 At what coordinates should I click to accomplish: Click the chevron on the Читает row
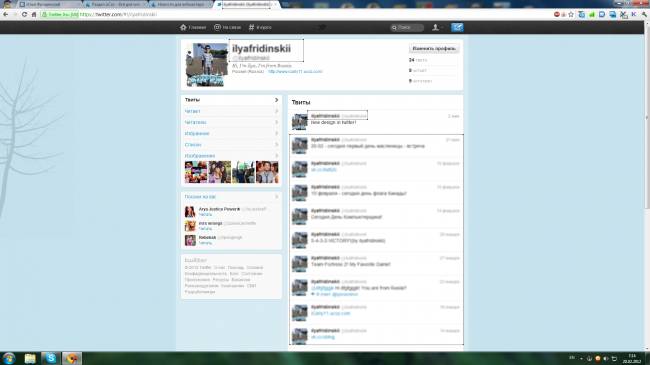coord(276,111)
